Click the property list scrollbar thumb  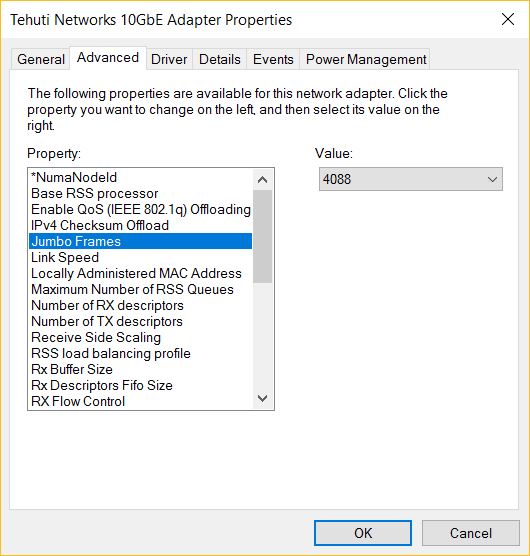point(262,236)
